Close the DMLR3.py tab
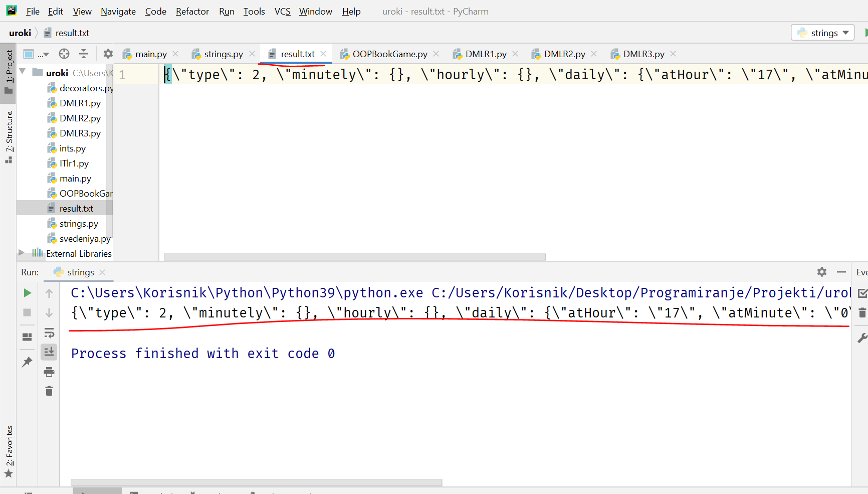Image resolution: width=868 pixels, height=494 pixels. 673,54
